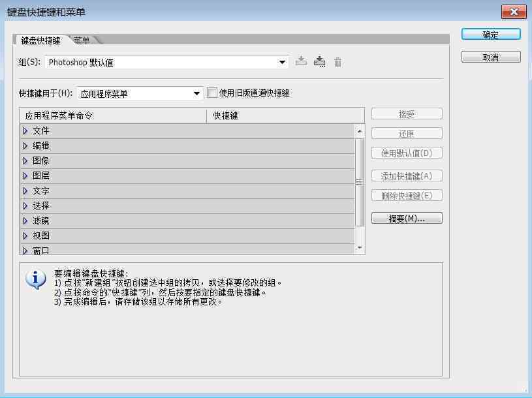Click the 还原 button
The image size is (532, 398).
(x=407, y=134)
